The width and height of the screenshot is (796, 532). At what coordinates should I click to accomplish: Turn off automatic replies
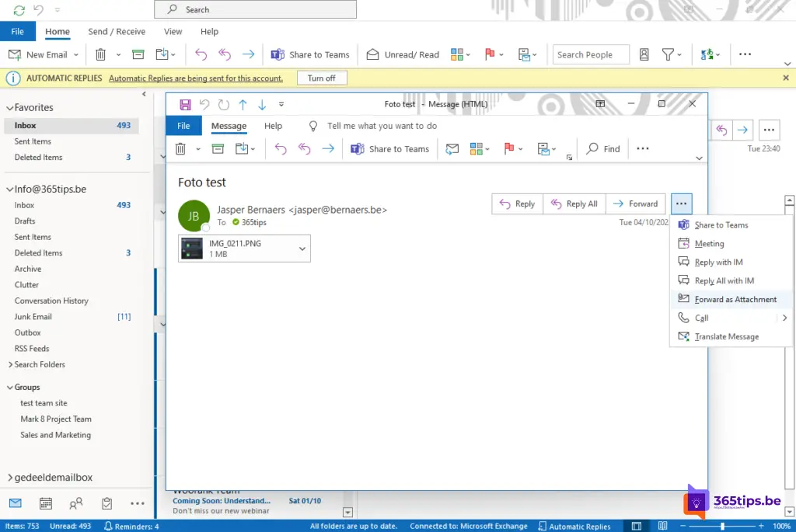pyautogui.click(x=321, y=78)
